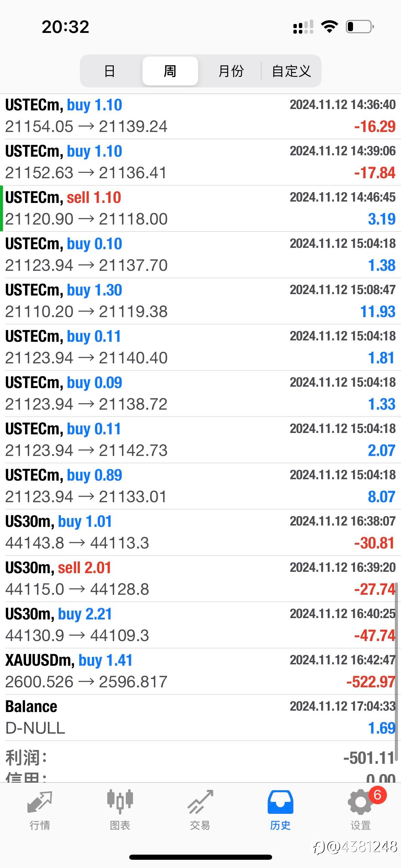
Task: Tap the History (历史) inbox icon
Action: [280, 802]
